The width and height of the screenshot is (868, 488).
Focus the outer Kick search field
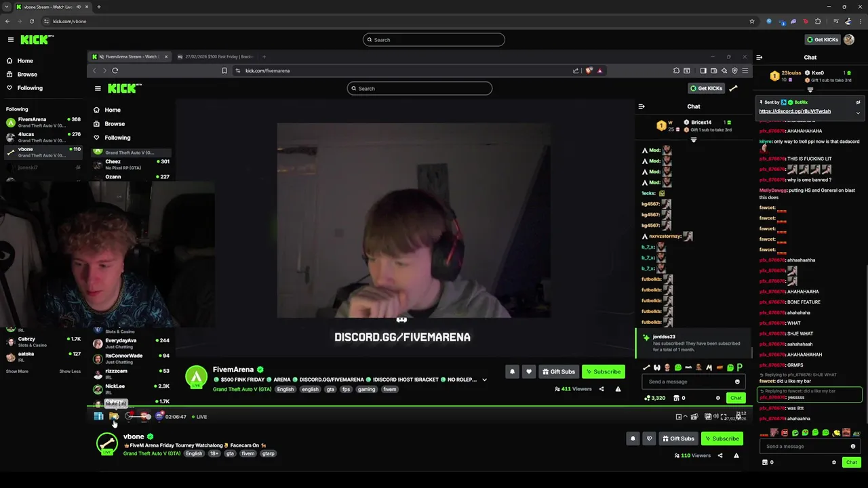pyautogui.click(x=434, y=40)
